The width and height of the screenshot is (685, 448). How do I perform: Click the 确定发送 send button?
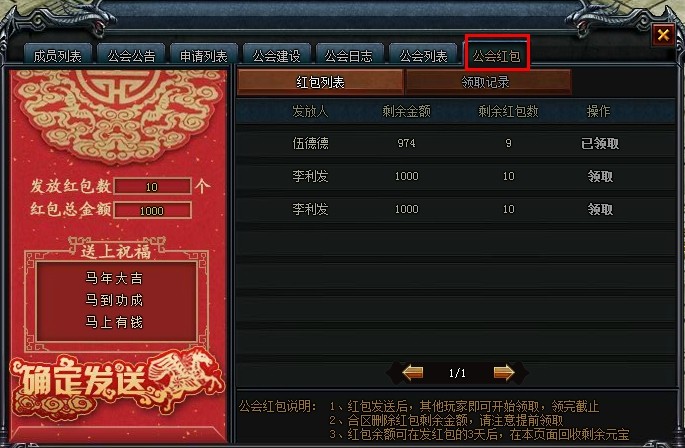116,383
